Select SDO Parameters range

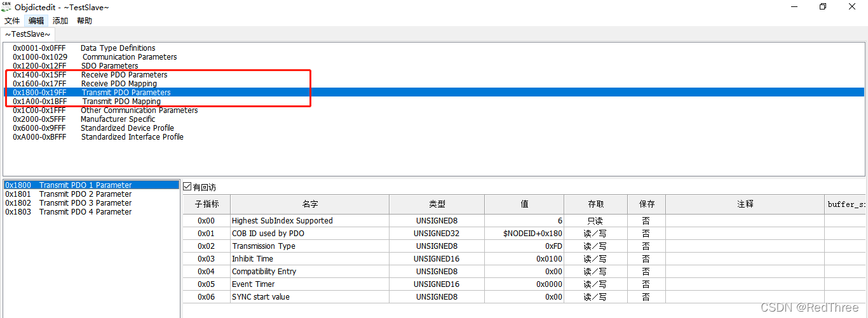[433, 66]
